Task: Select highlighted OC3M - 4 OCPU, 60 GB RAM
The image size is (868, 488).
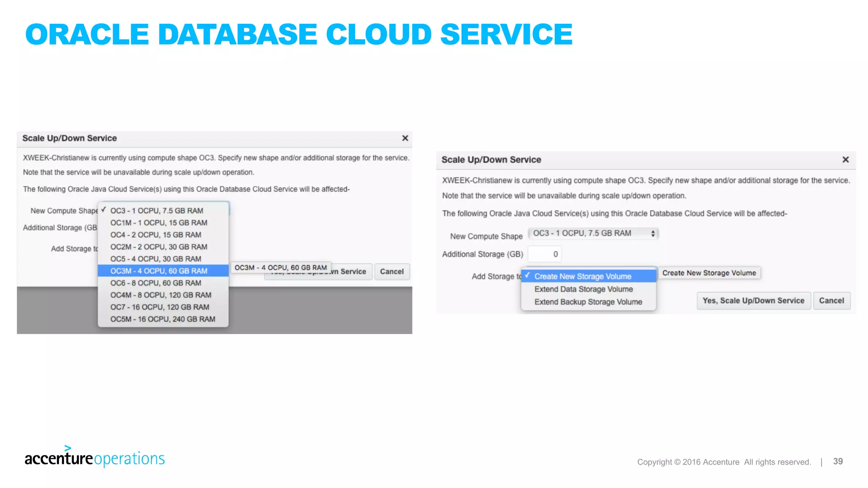Action: (163, 271)
